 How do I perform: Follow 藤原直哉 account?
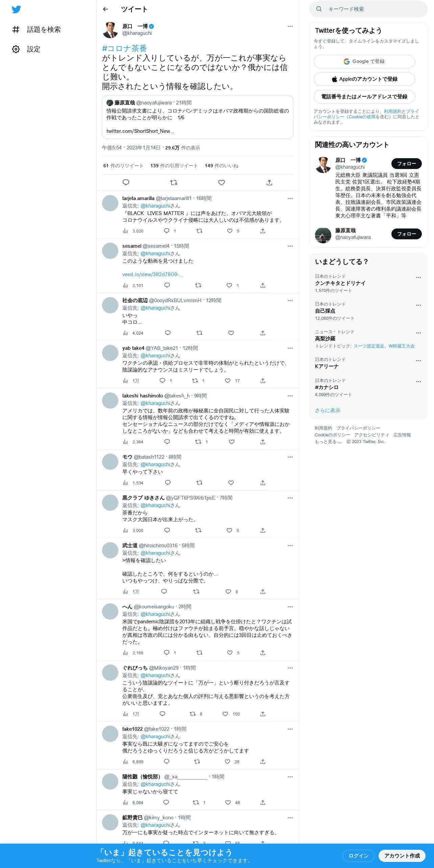coord(407,234)
